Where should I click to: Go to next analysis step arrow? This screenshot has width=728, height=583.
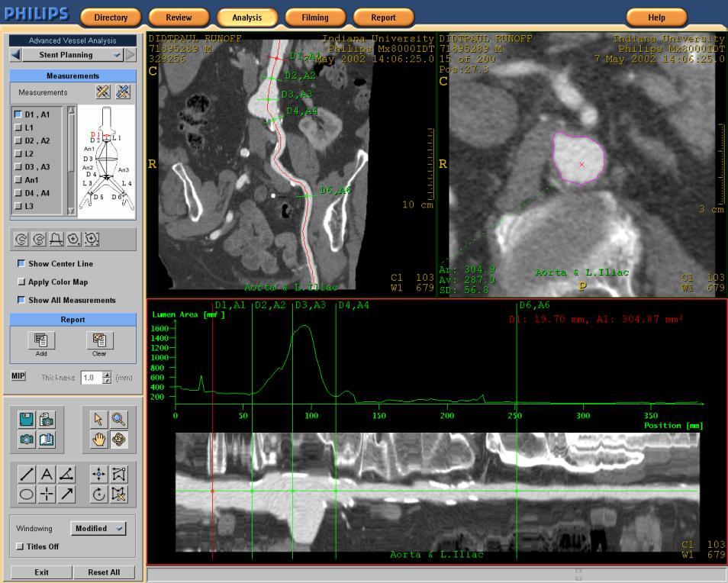click(130, 55)
